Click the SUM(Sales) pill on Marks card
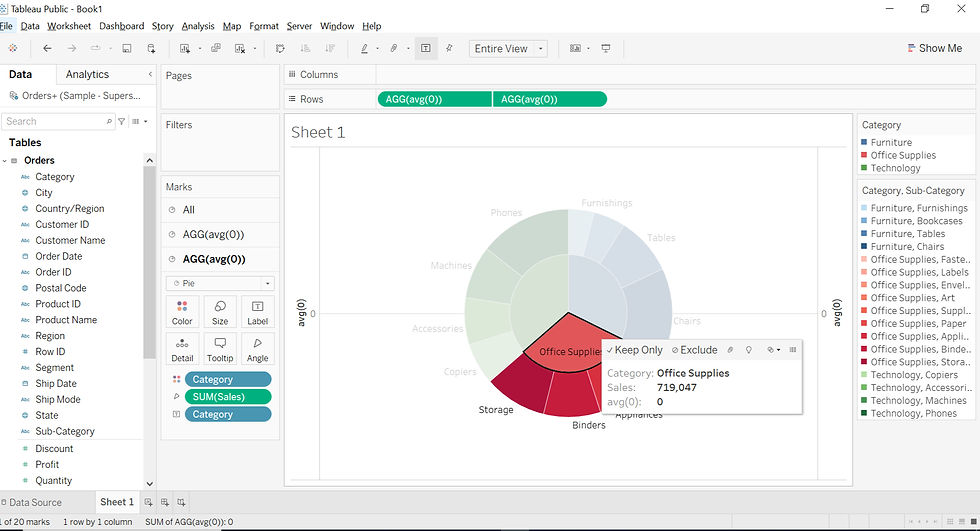The width and height of the screenshot is (980, 531). pyautogui.click(x=228, y=397)
